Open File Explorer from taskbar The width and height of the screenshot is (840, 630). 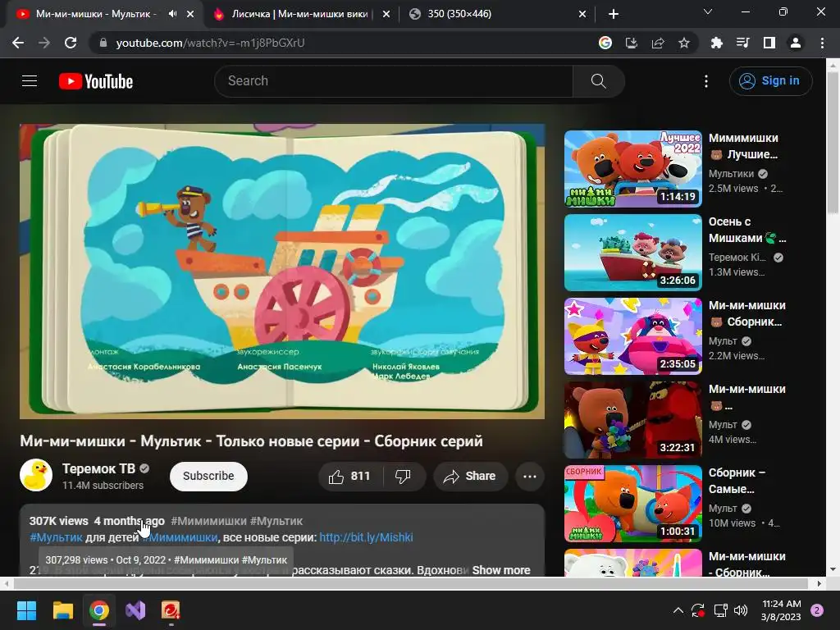pos(62,610)
